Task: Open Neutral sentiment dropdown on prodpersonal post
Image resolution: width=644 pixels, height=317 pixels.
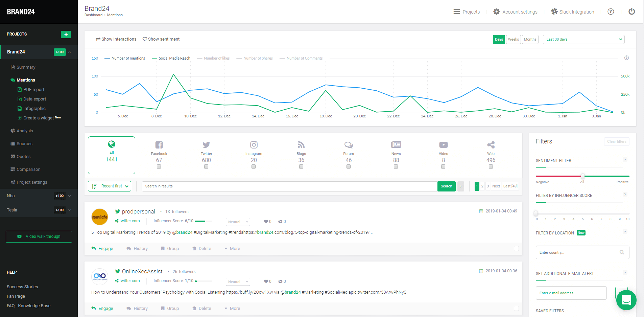Action: tap(238, 222)
